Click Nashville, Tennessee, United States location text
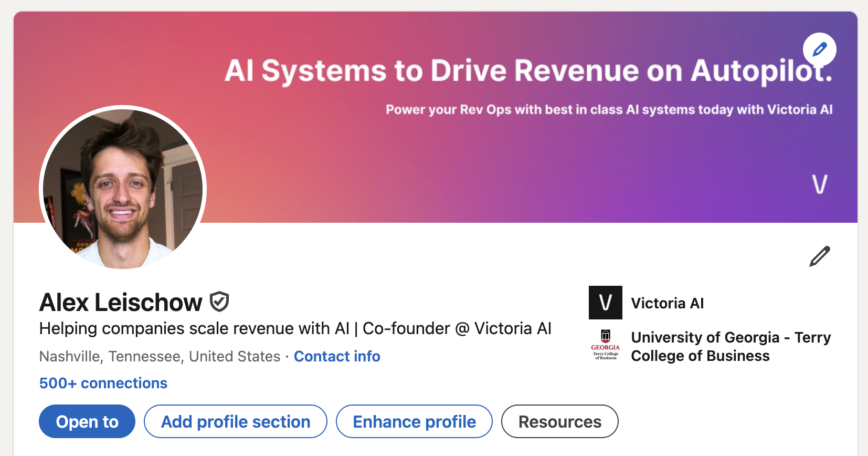The width and height of the screenshot is (868, 456). pos(160,356)
